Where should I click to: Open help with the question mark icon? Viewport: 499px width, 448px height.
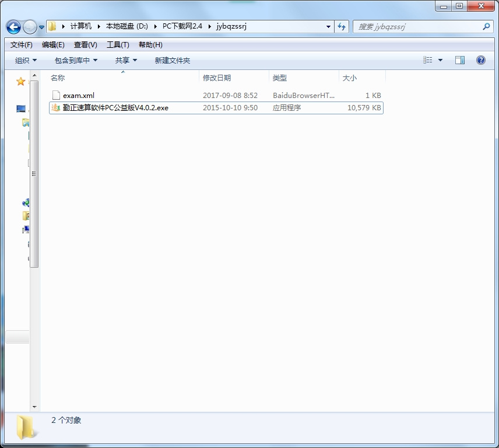(481, 60)
